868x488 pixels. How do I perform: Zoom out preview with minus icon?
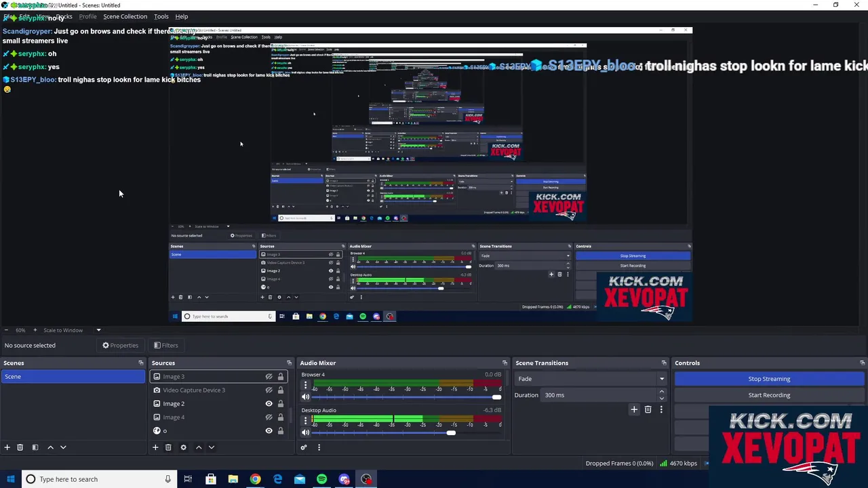tap(6, 330)
